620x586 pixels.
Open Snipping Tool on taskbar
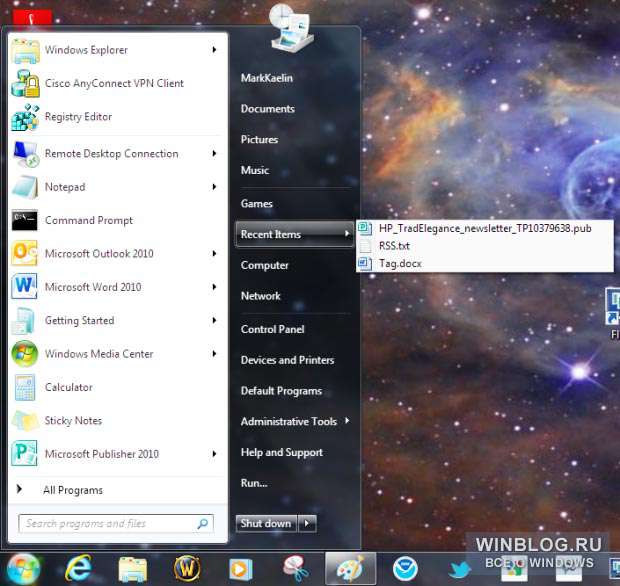[x=296, y=569]
